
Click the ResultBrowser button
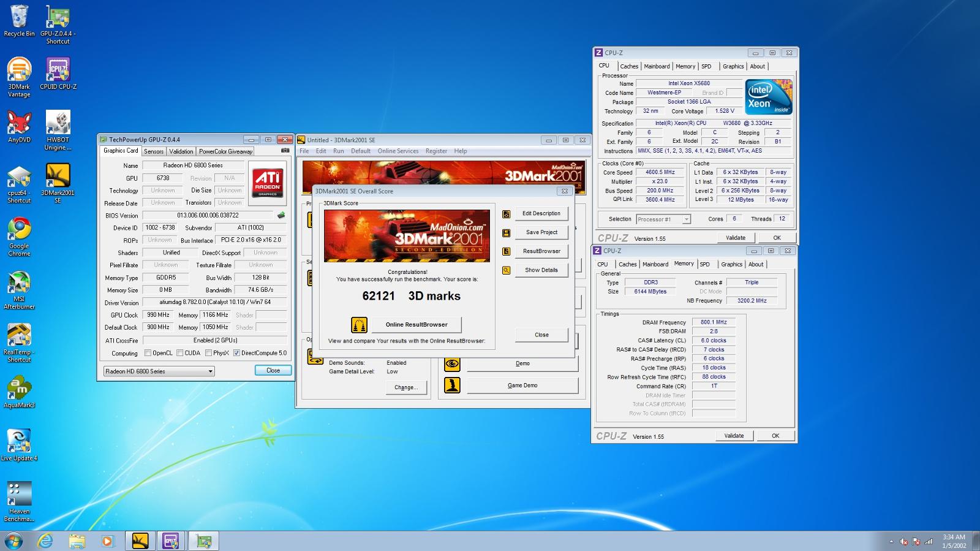(x=541, y=251)
